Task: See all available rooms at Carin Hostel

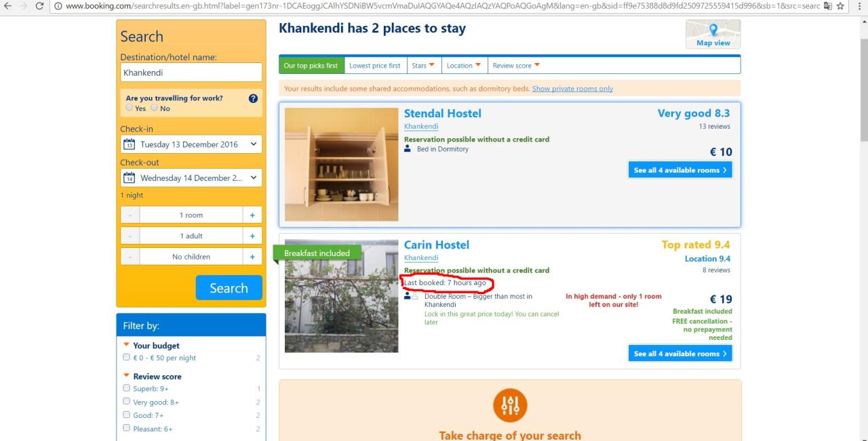Action: 680,354
